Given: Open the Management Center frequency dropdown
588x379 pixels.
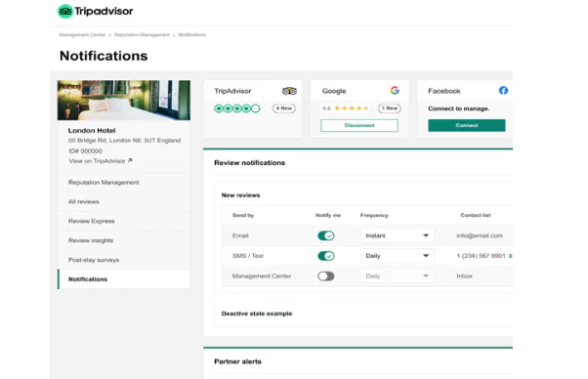Looking at the screenshot, I should tap(398, 275).
